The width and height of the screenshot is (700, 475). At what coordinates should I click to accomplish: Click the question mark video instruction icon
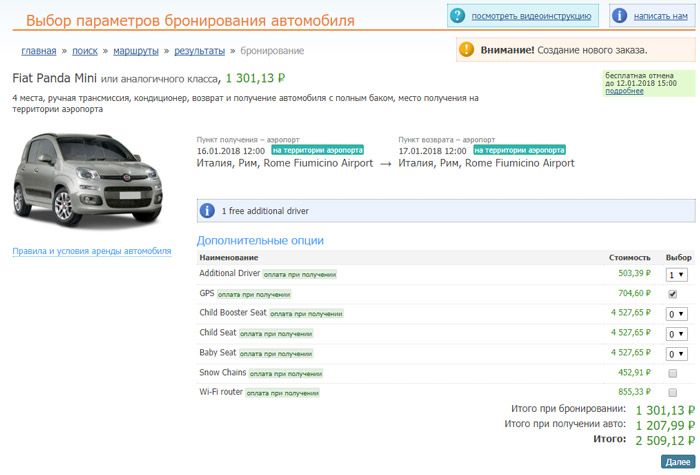(x=457, y=16)
